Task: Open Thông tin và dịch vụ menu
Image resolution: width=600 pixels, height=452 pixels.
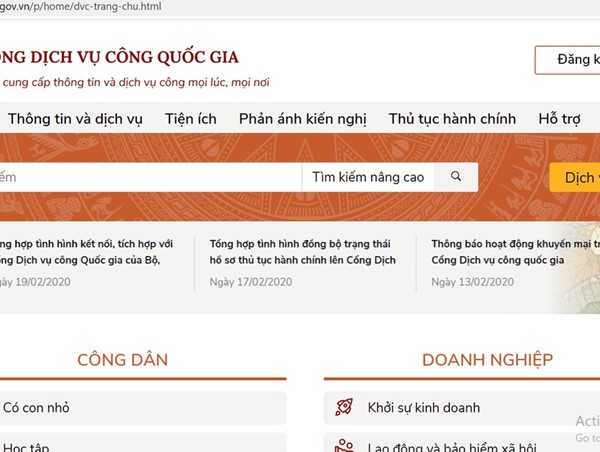Action: 75,119
